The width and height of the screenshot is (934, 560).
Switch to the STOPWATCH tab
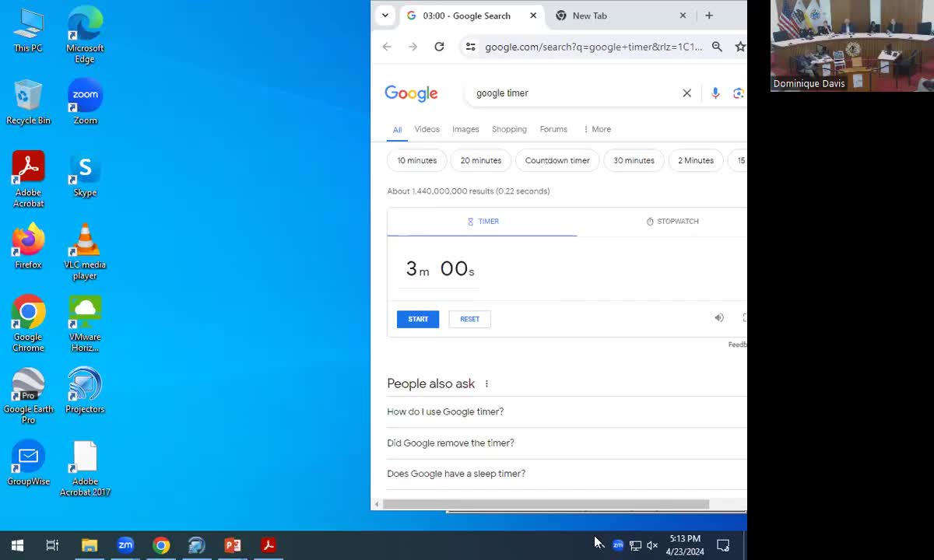point(672,222)
